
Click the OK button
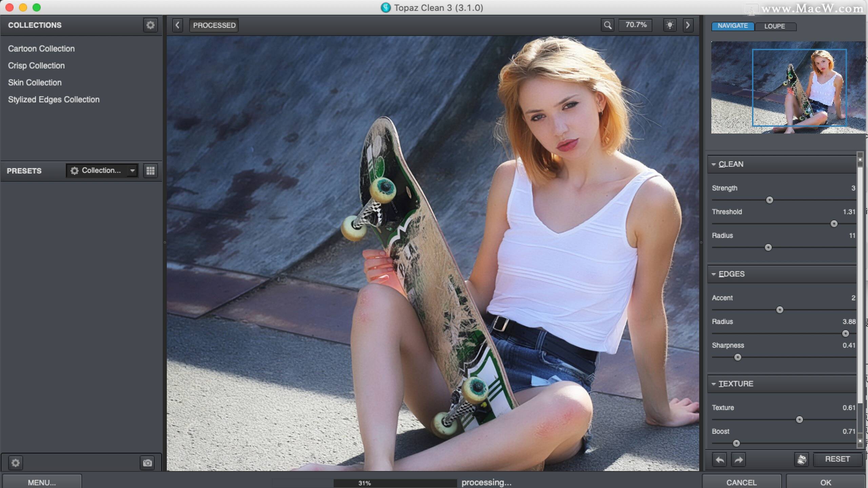coord(826,482)
